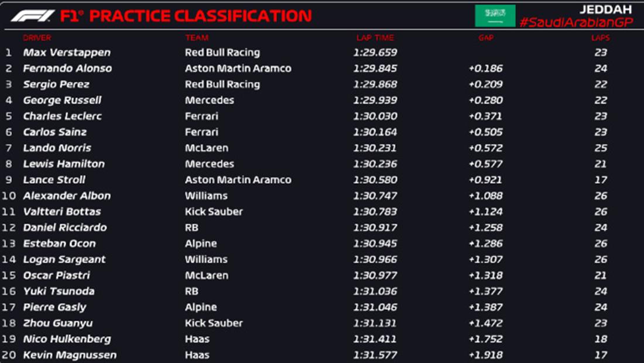Click the F1 logo icon
644x363 pixels.
tap(33, 16)
